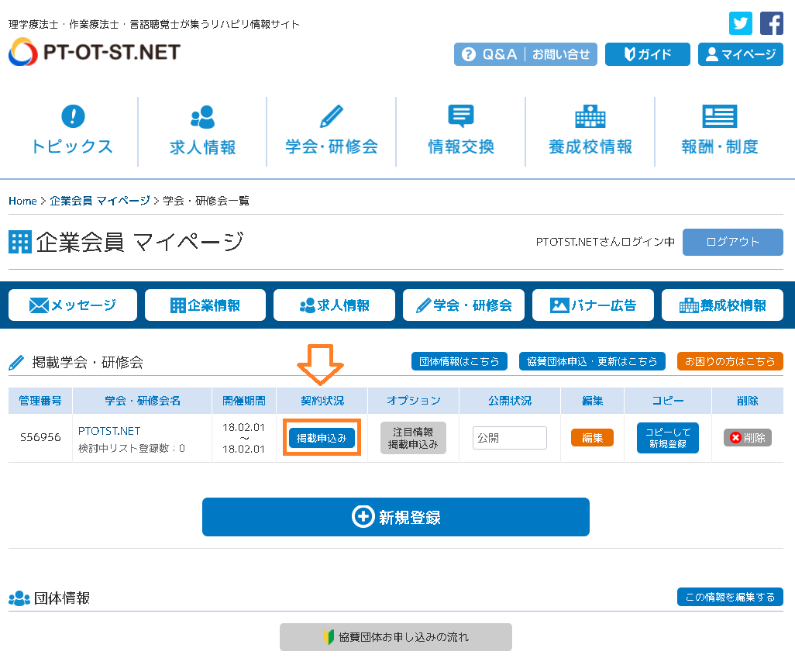795x672 pixels.
Task: Open トピックス from the main navigation
Action: click(72, 131)
